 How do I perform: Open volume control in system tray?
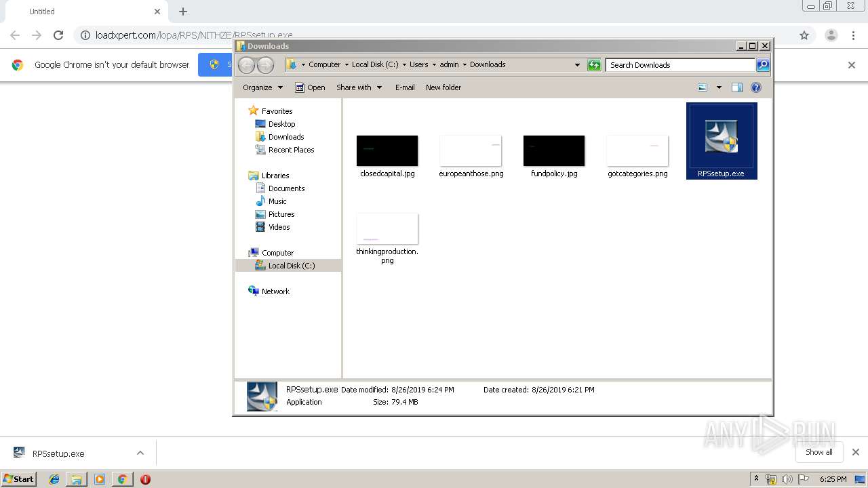click(787, 479)
